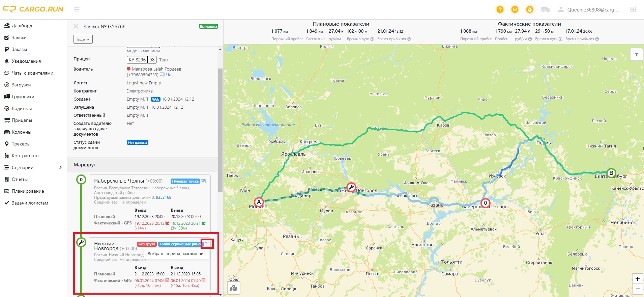
Task: Open the driver Чат link
Action: point(169,75)
